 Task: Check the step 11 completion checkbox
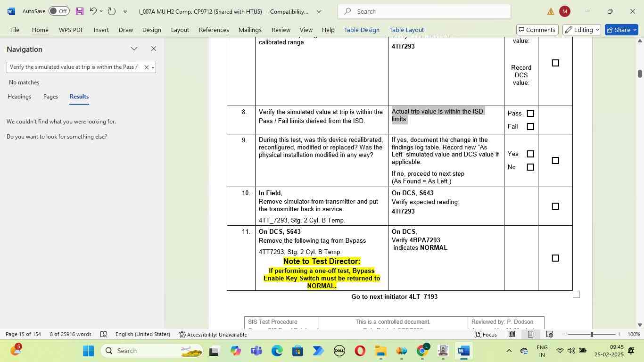tap(555, 258)
